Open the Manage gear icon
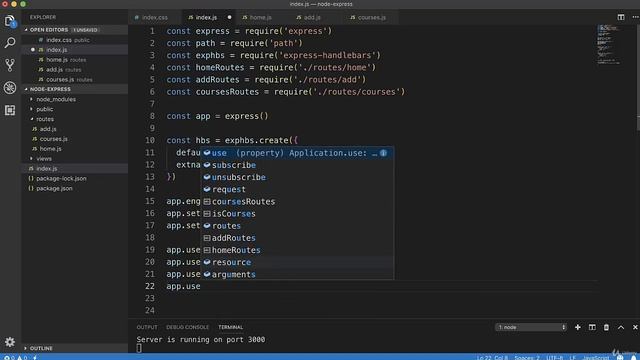 (x=10, y=342)
